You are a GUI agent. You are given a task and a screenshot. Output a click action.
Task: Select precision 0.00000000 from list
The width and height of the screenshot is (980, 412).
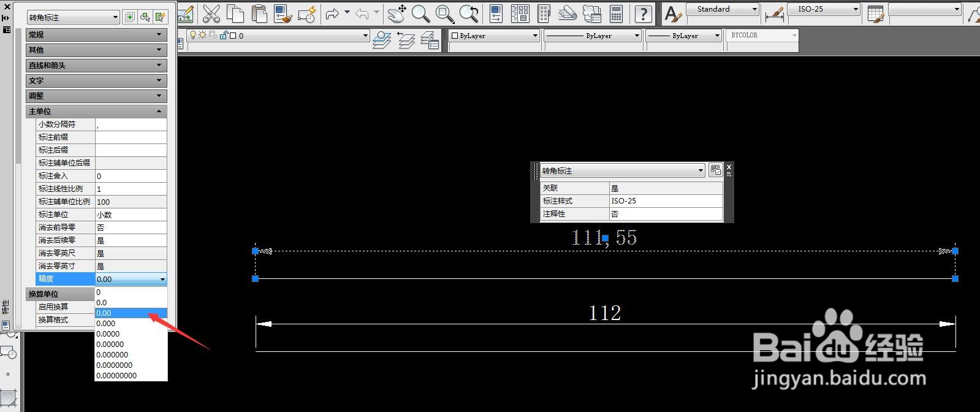click(x=131, y=375)
